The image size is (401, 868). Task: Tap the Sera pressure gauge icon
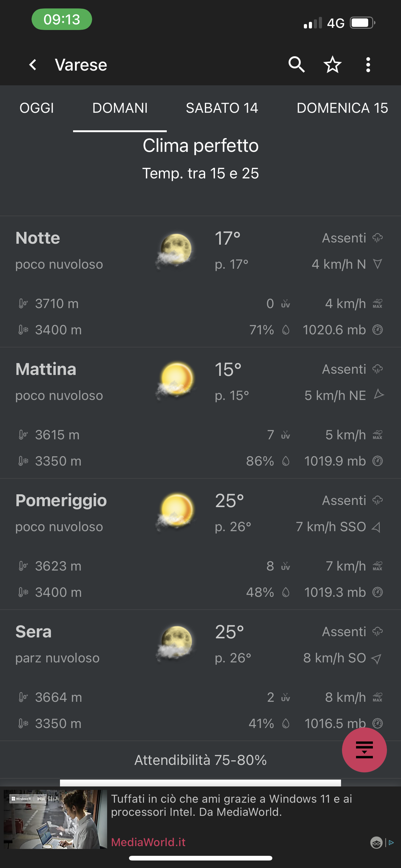[x=378, y=723]
